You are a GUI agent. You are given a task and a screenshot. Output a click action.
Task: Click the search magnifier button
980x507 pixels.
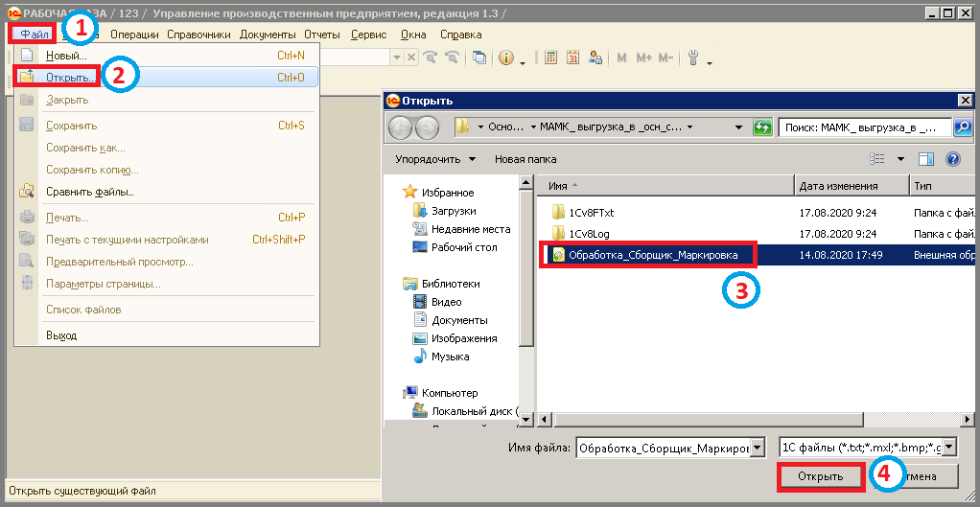[x=963, y=127]
